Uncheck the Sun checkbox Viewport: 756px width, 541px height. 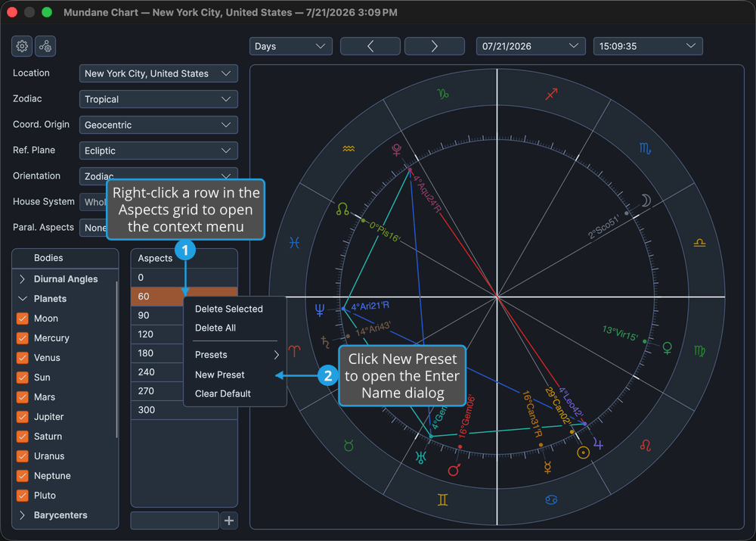pyautogui.click(x=22, y=378)
